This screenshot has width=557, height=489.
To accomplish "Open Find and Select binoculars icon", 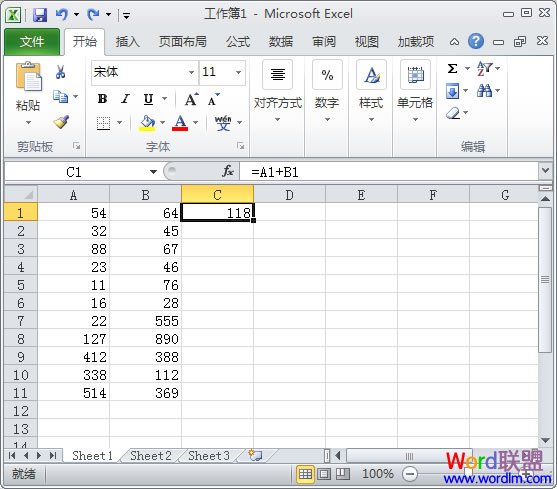I will (x=485, y=91).
